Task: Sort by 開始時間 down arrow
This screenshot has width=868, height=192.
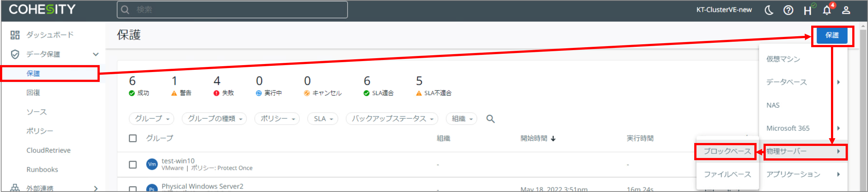Action: (x=553, y=139)
